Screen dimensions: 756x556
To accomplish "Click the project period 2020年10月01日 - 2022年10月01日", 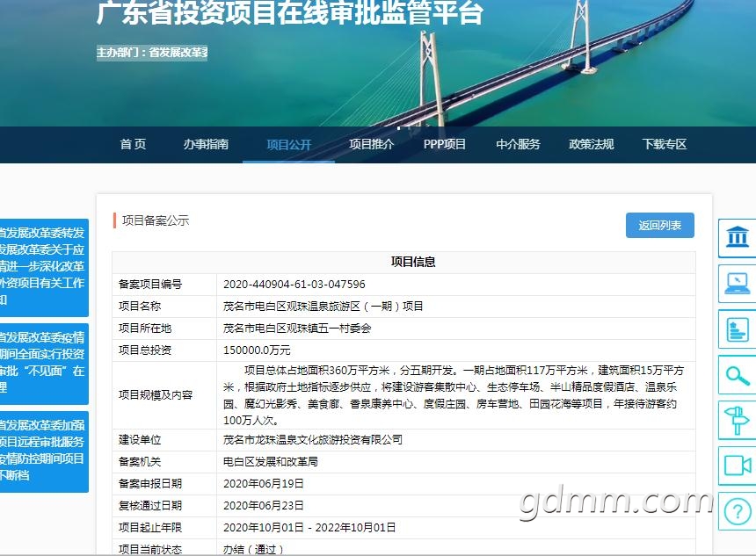I will tap(309, 528).
